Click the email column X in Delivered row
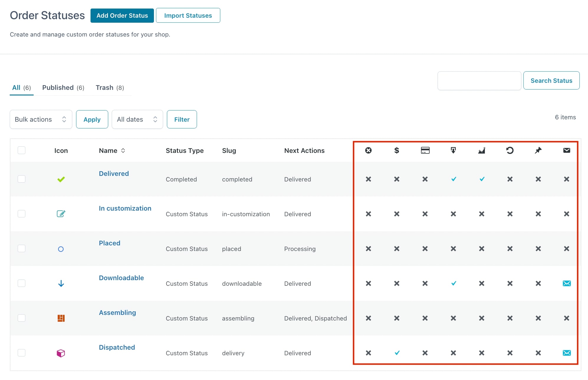The image size is (588, 380). [x=566, y=179]
